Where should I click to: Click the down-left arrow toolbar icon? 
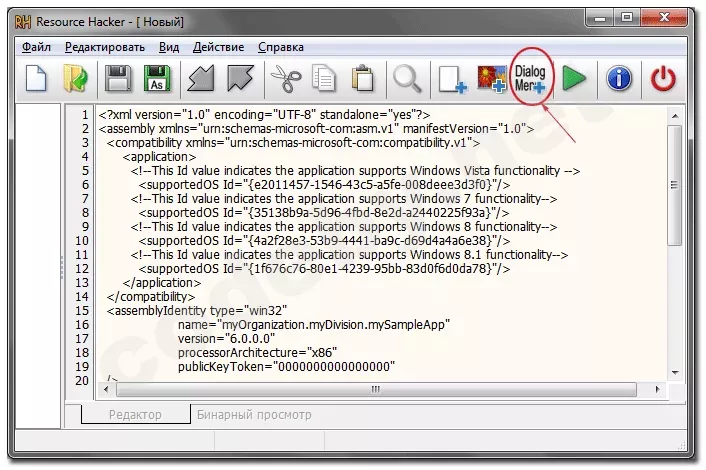(201, 78)
